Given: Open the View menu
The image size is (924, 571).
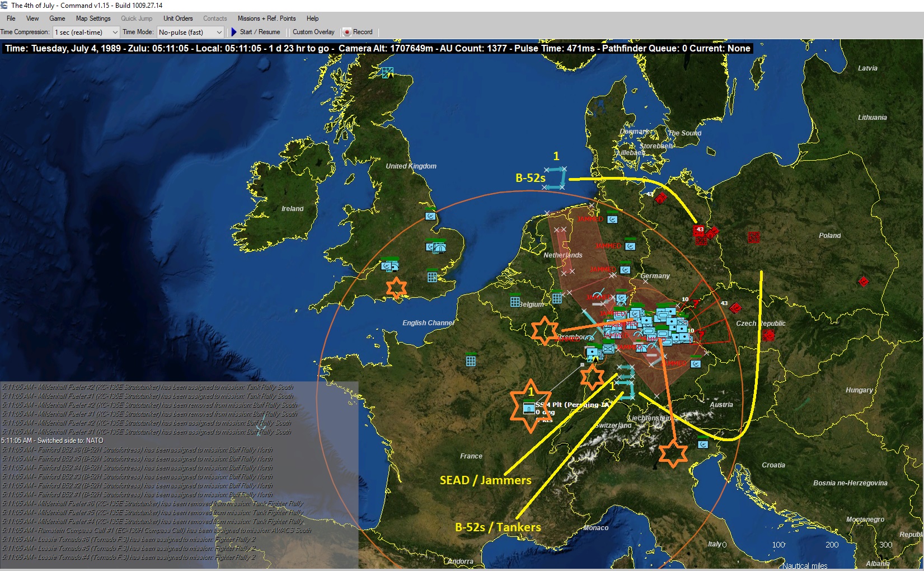Looking at the screenshot, I should [32, 18].
